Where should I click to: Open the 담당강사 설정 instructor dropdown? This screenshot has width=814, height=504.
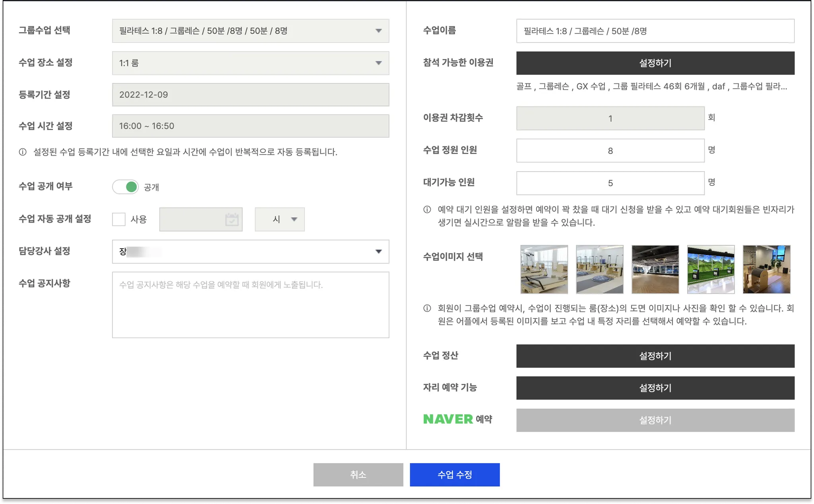click(250, 251)
